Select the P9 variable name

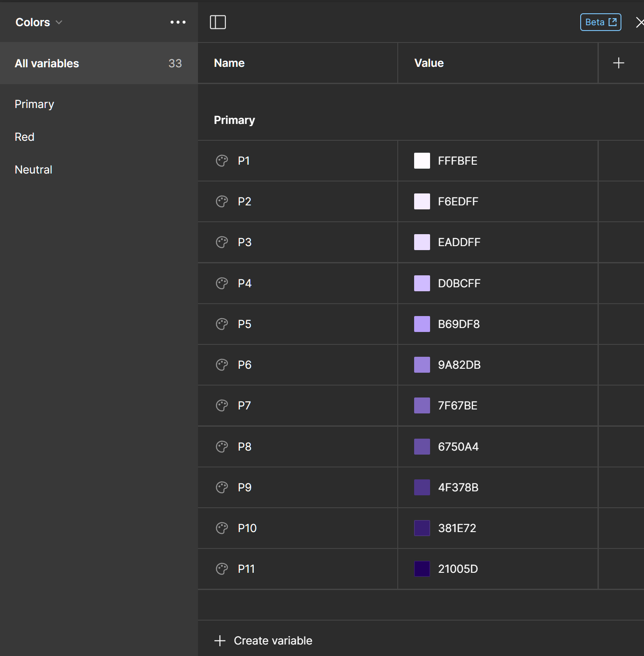tap(244, 487)
